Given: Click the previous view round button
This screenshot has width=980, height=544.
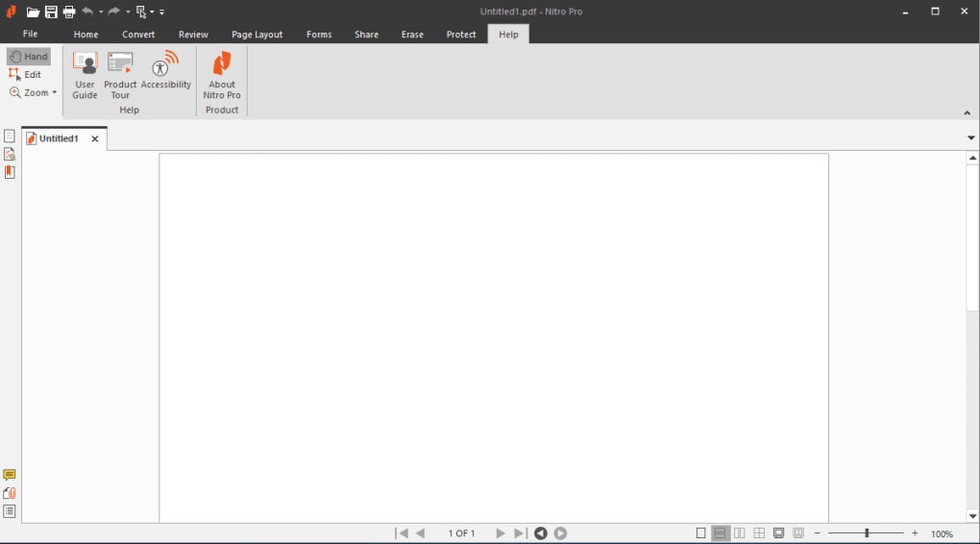Looking at the screenshot, I should (541, 533).
